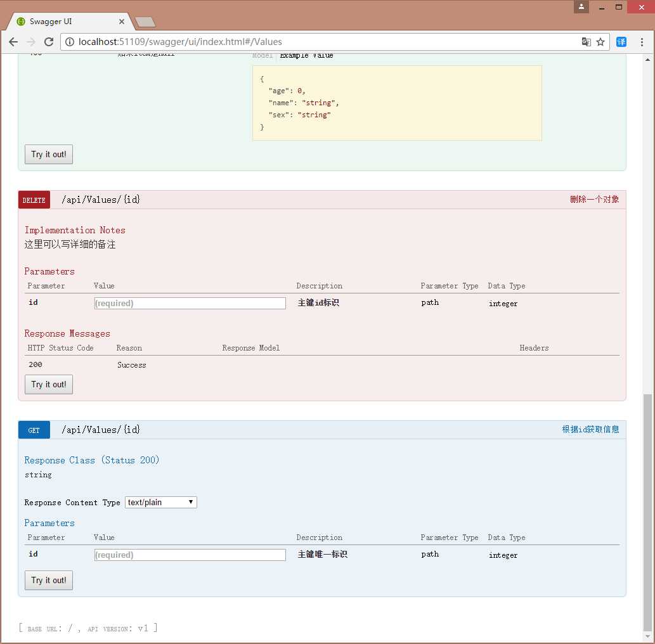Click the 删除一个对象 summary link
The image size is (655, 644).
[x=594, y=199]
